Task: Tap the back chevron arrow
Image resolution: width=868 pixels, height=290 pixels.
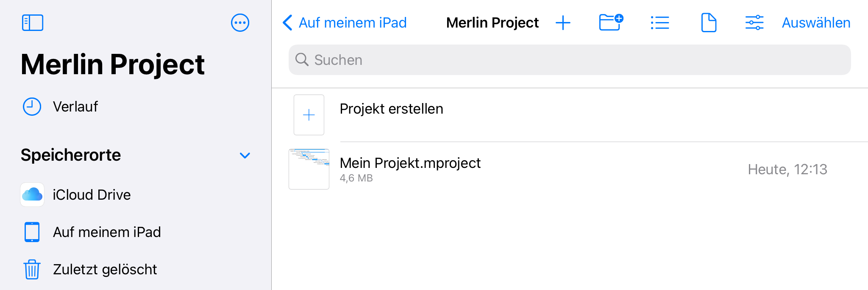Action: [287, 22]
